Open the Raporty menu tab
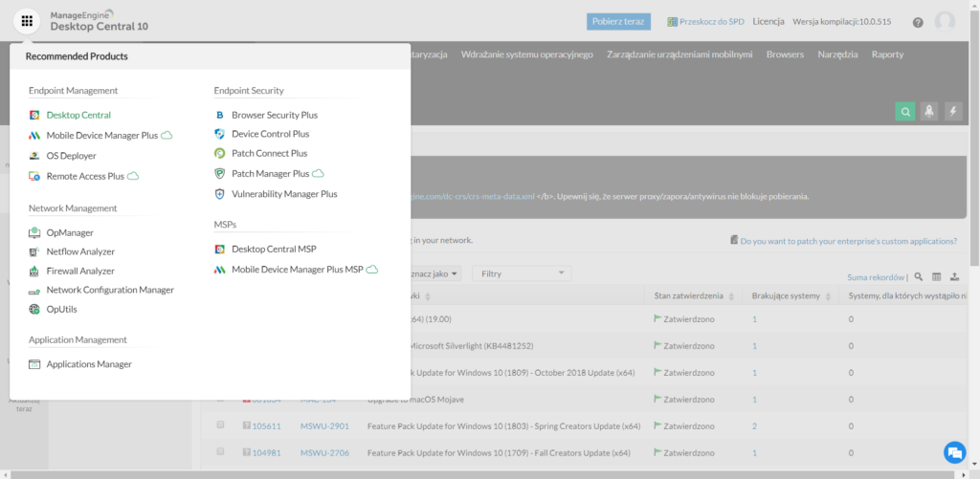Screen dimensions: 980x479 pyautogui.click(x=887, y=54)
